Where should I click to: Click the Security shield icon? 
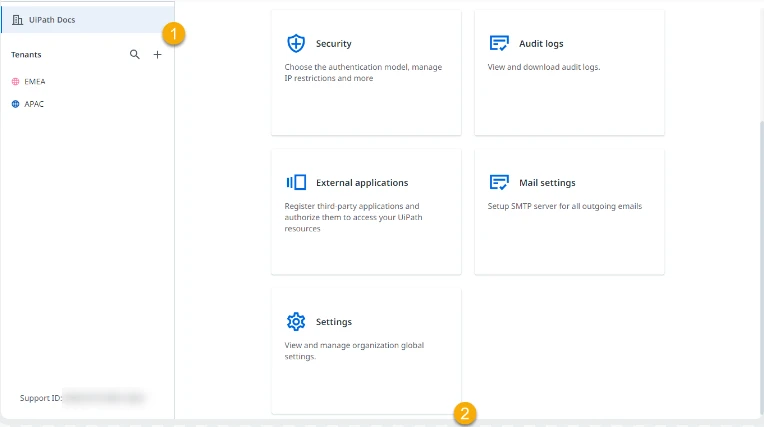click(x=296, y=43)
